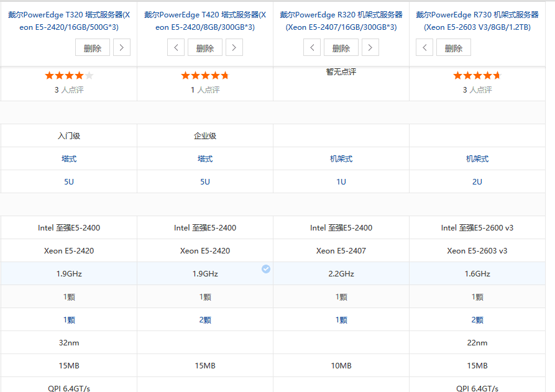555x392 pixels.
Task: Click the 塔式 link in the T320 column
Action: (x=69, y=159)
